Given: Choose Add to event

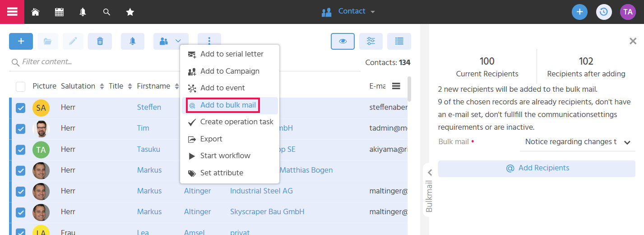Looking at the screenshot, I should click(x=230, y=88).
